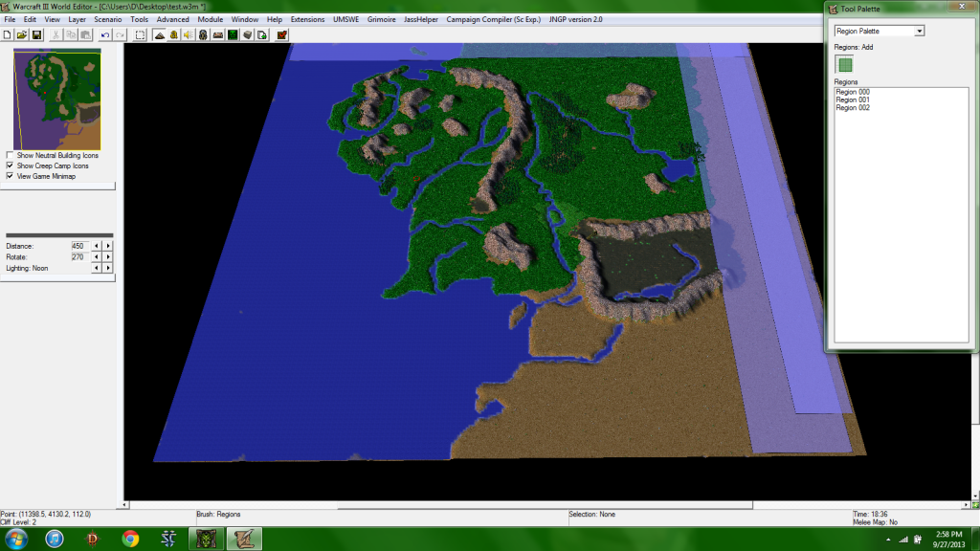Select Region 000 in the Regions list
Viewport: 980px width, 551px height.
(853, 92)
